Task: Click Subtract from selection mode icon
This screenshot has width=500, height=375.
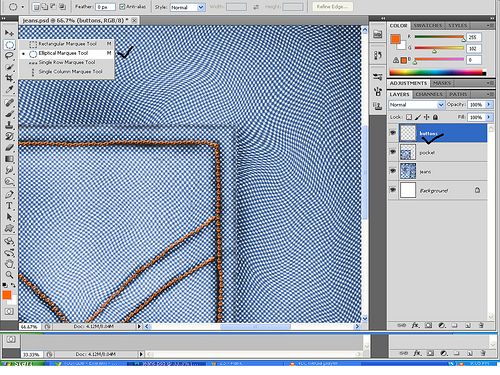Action: pos(53,7)
